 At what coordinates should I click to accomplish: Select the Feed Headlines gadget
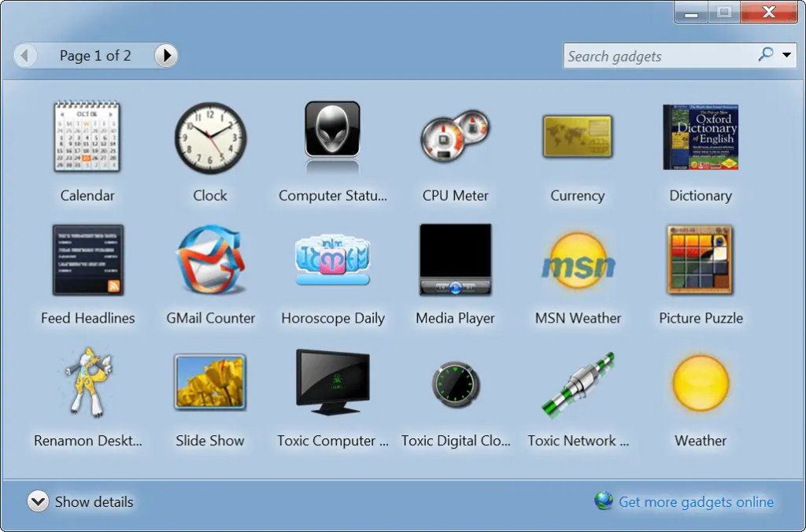(x=87, y=260)
